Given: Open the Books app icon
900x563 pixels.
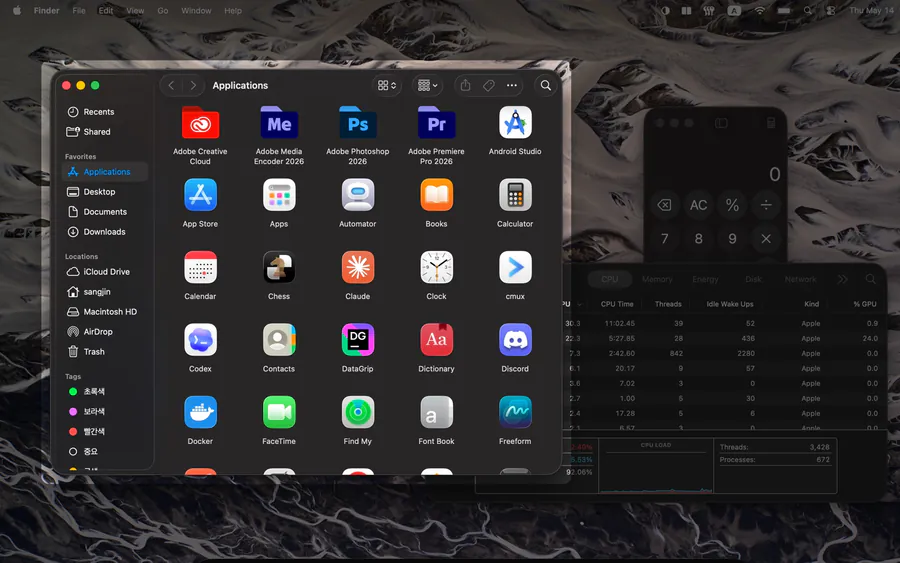Looking at the screenshot, I should 436,195.
